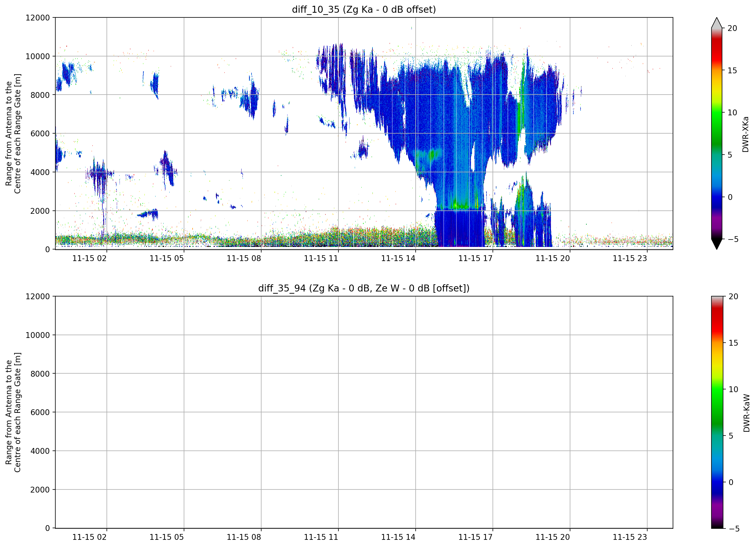Click the "15" tick on DWR-KaW colorbar
The width and height of the screenshot is (756, 547).
tap(733, 343)
